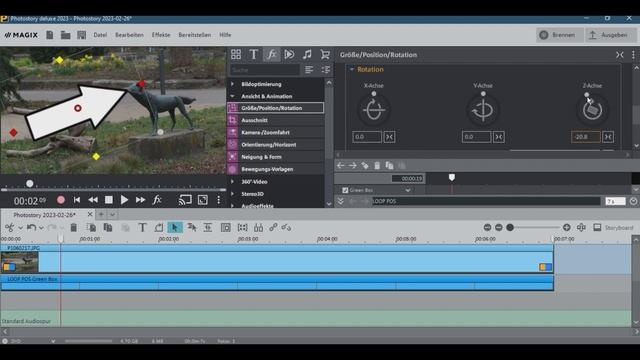Open the Store shopping cart icon
Image resolution: width=640 pixels, height=360 pixels.
coord(325,54)
